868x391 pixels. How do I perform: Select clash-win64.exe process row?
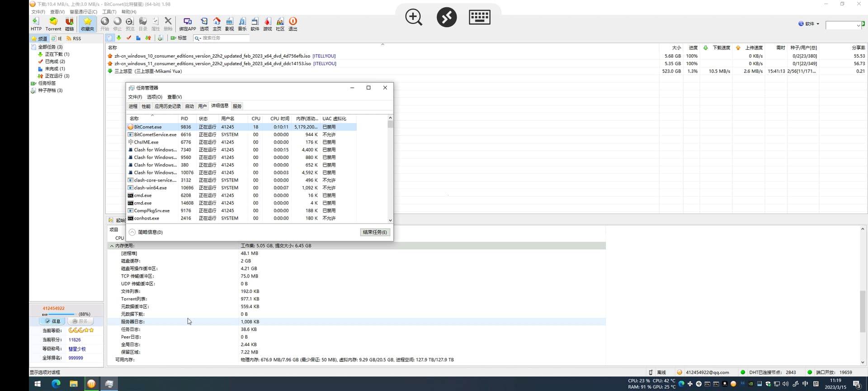[241, 188]
